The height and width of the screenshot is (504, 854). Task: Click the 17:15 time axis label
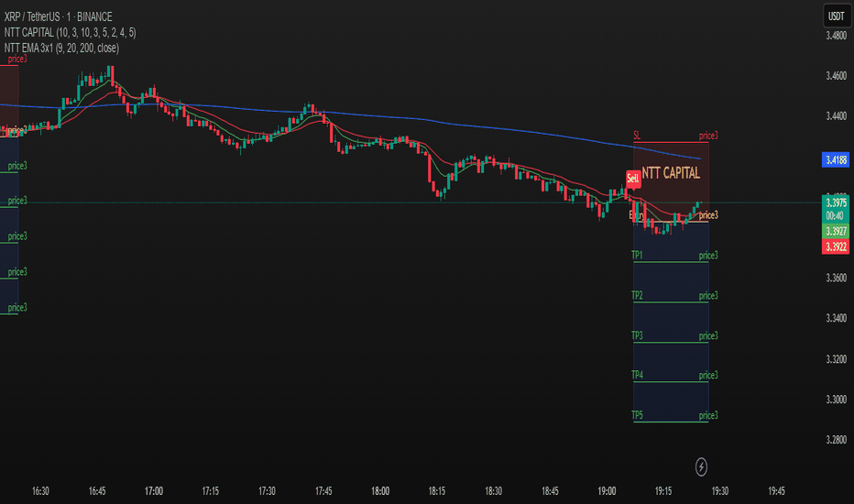[210, 491]
